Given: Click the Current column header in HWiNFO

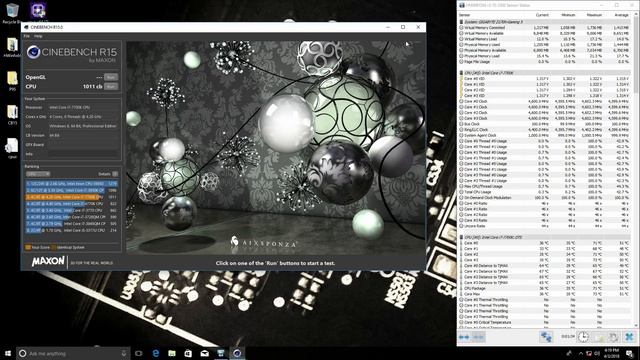Looking at the screenshot, I should 542,15.
